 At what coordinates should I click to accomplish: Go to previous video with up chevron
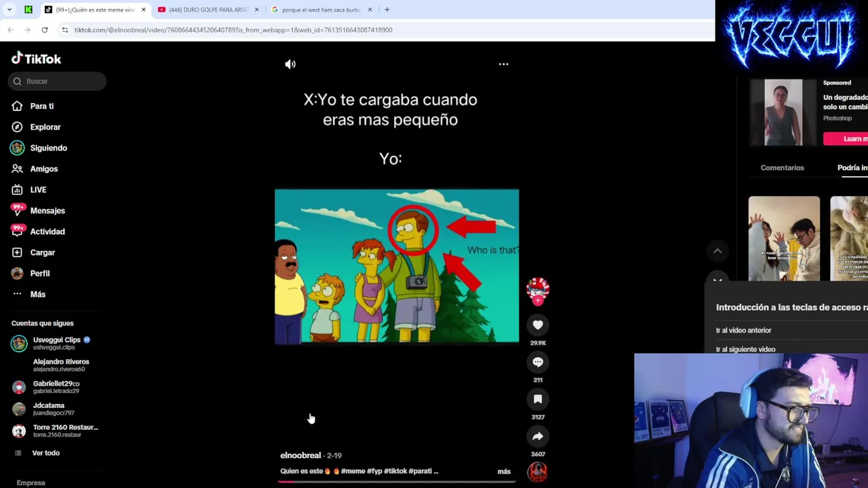[717, 251]
